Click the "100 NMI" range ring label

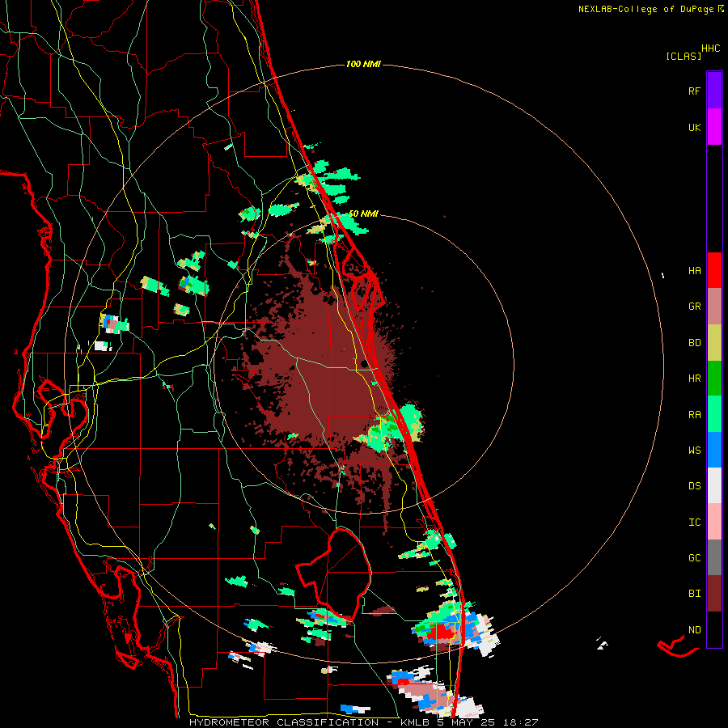(363, 64)
